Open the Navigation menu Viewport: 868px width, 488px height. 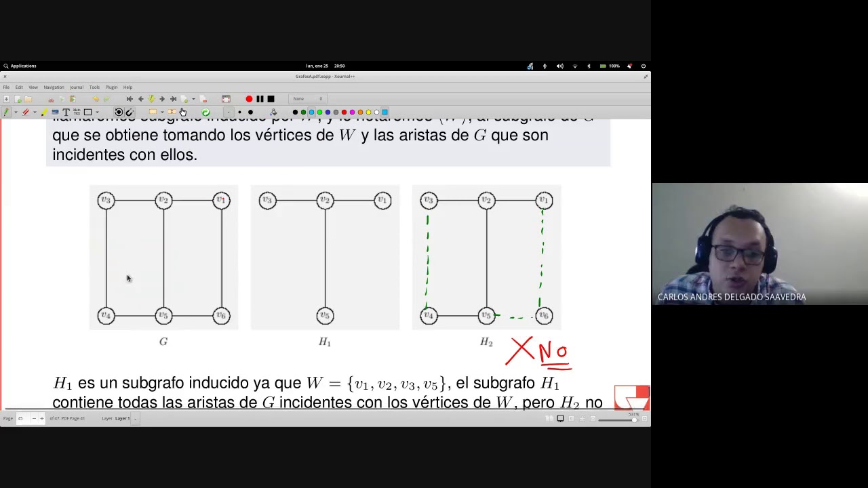pos(54,87)
